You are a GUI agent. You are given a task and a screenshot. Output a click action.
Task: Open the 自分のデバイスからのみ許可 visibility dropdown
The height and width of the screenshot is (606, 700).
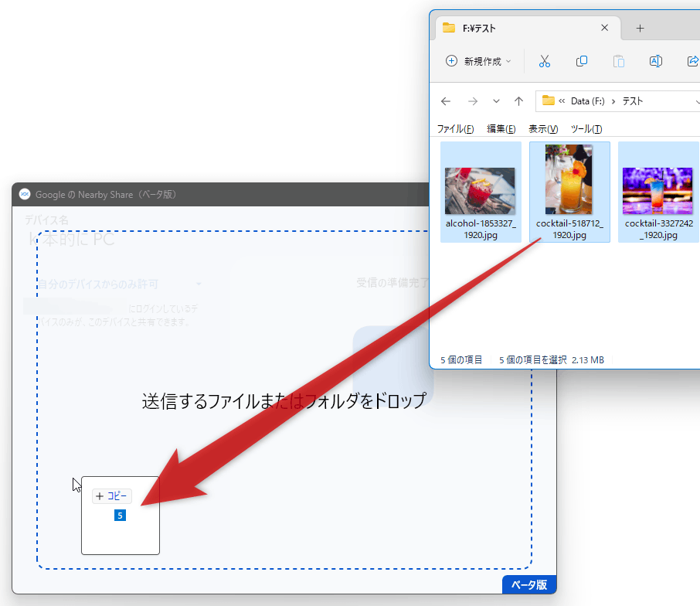click(x=119, y=284)
